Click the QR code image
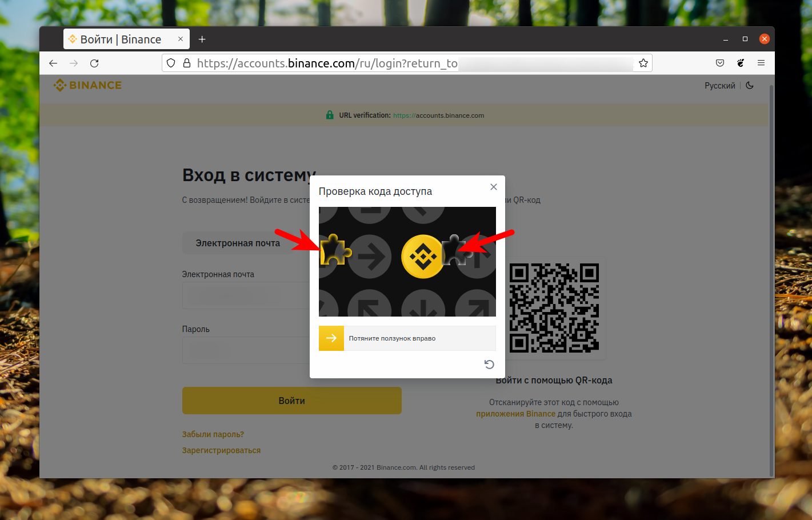 tap(554, 307)
